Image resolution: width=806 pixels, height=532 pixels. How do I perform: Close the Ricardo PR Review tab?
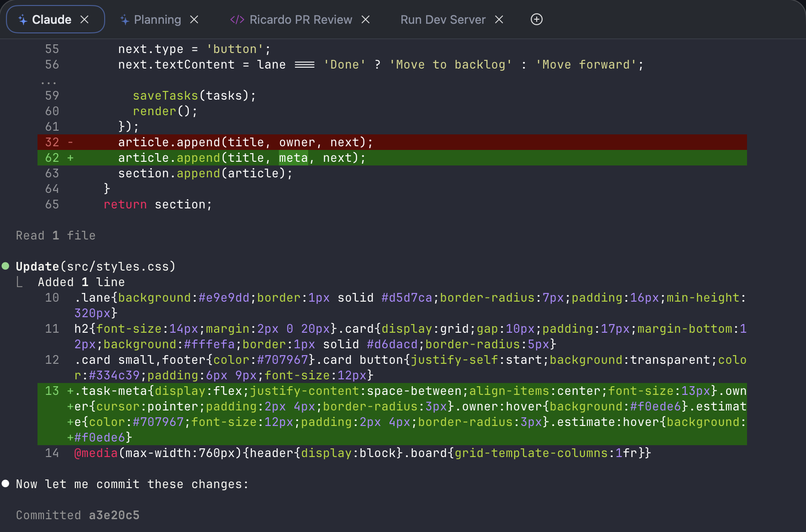coord(366,20)
